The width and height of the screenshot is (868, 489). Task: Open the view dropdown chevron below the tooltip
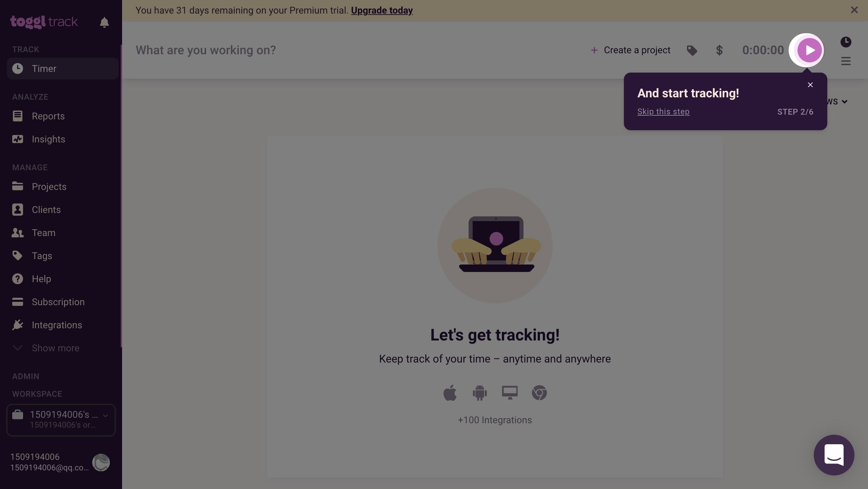coord(844,101)
